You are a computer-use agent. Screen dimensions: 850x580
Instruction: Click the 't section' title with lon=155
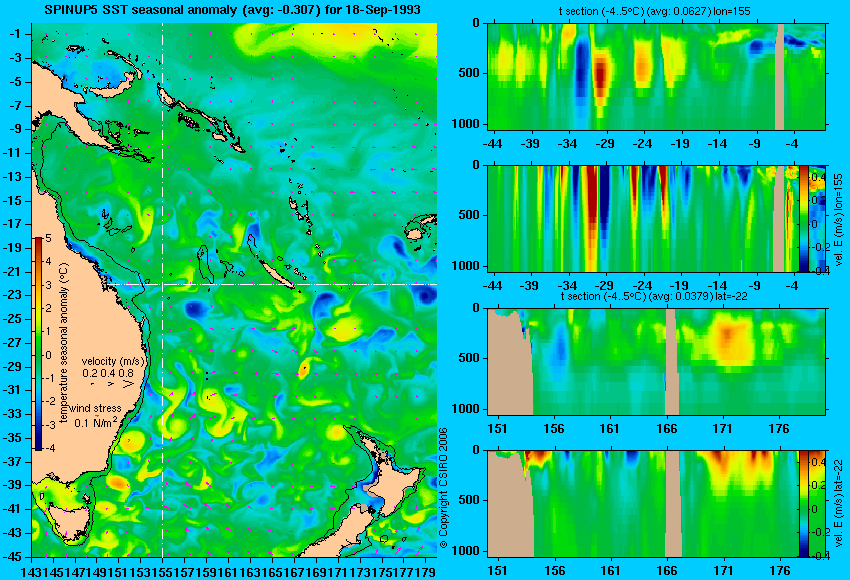(654, 11)
